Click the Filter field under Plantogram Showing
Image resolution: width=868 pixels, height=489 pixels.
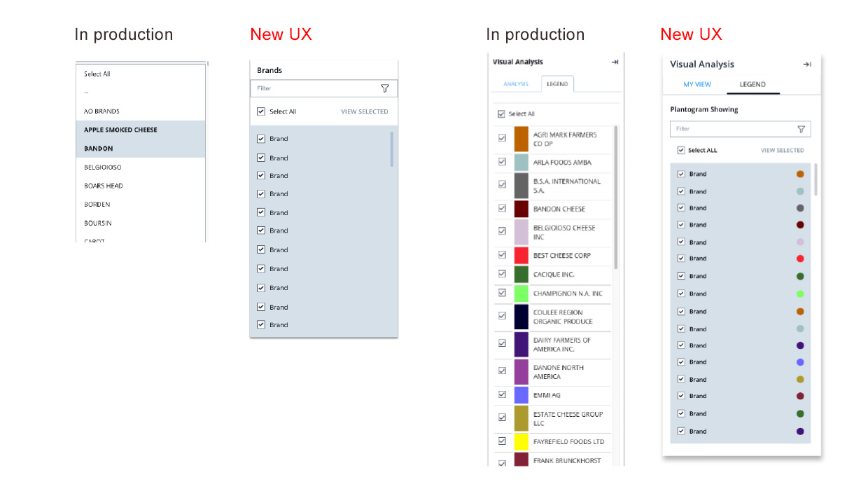(x=741, y=129)
